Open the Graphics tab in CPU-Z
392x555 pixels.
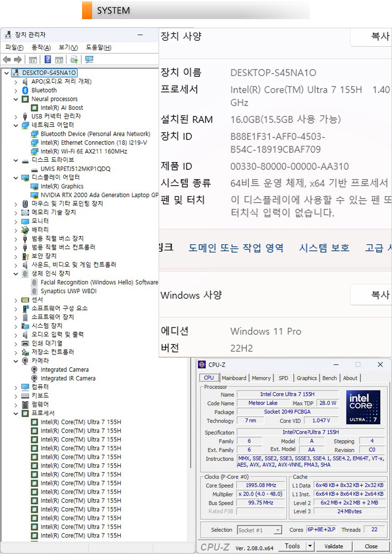coord(307,378)
